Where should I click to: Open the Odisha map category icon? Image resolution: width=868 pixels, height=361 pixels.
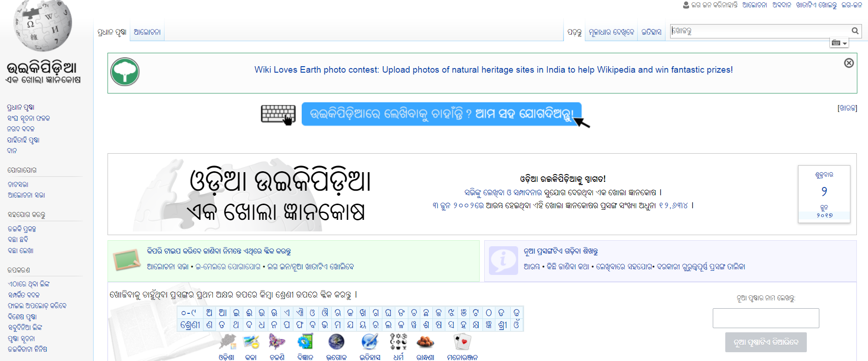point(227,342)
